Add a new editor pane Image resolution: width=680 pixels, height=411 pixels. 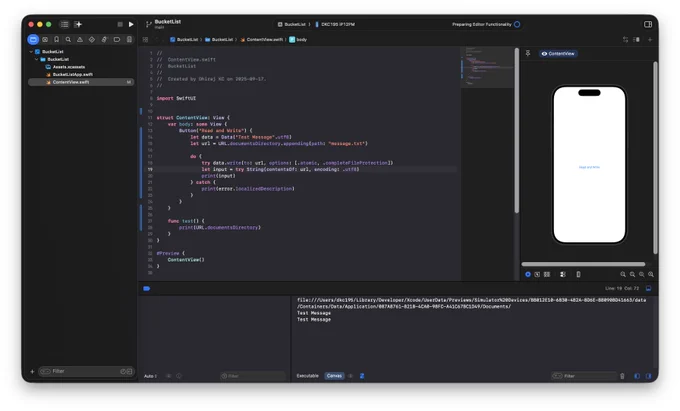pyautogui.click(x=650, y=39)
